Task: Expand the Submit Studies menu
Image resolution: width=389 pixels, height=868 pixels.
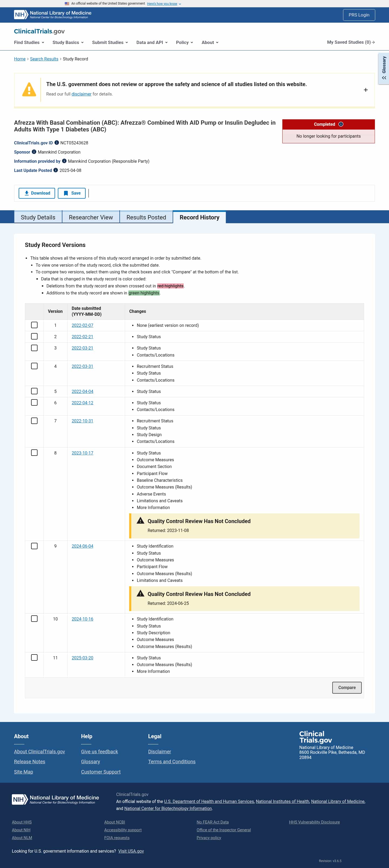Action: [x=110, y=42]
